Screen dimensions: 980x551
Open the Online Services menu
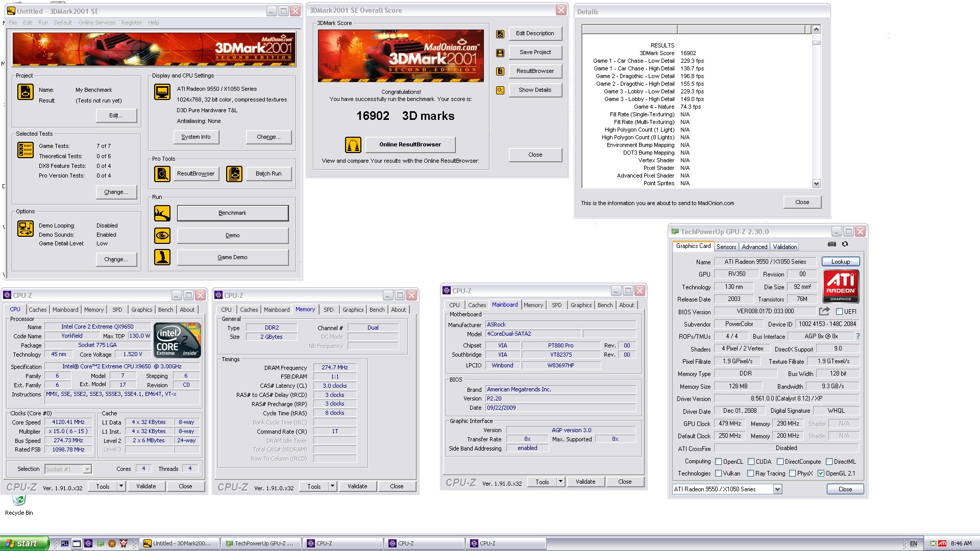point(96,22)
